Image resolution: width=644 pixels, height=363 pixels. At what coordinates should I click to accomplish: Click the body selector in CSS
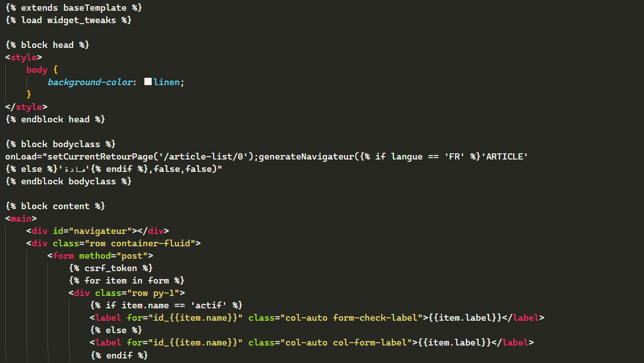click(37, 70)
